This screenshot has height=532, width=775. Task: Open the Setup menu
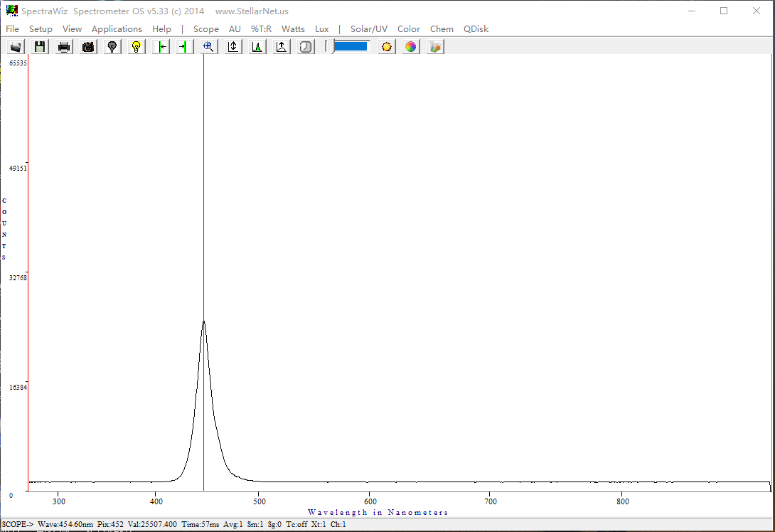(x=41, y=29)
